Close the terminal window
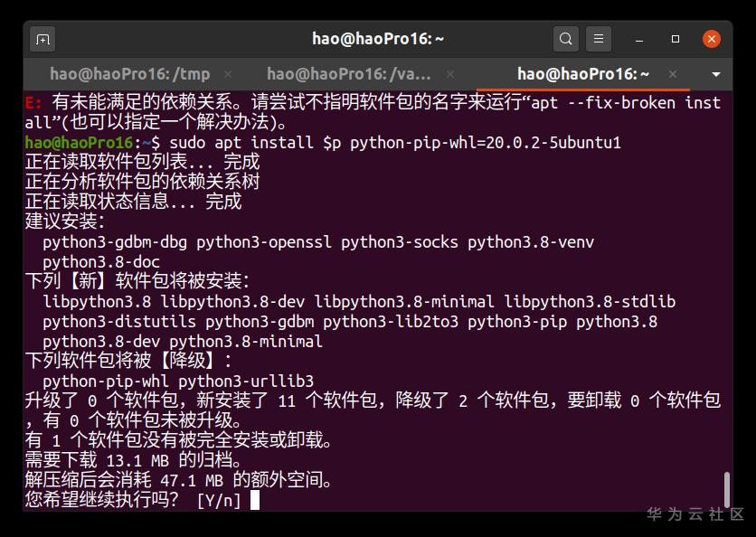 click(x=712, y=39)
